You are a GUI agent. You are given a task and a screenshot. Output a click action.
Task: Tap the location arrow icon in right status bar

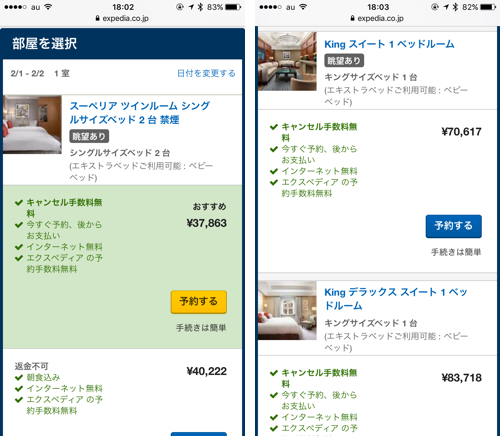[x=446, y=7]
